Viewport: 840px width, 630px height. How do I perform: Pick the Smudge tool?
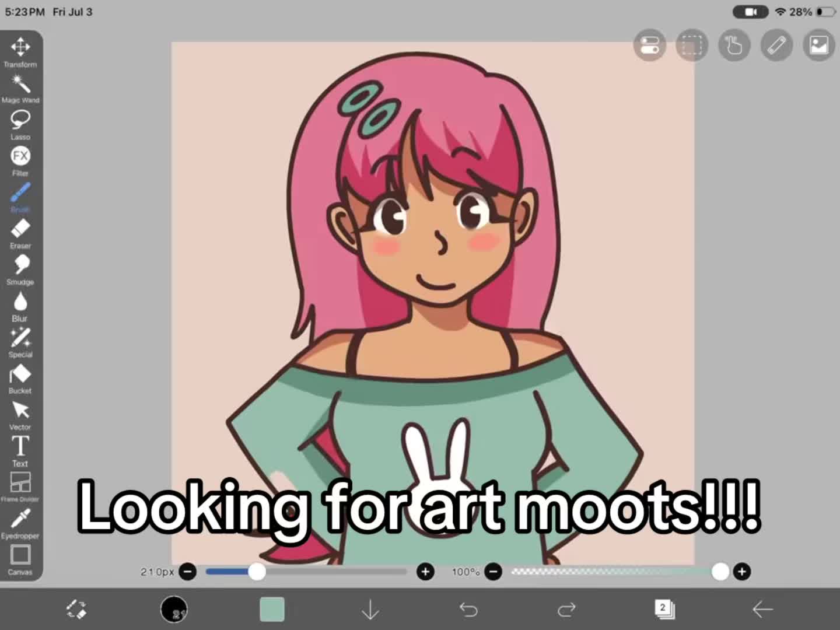click(20, 270)
